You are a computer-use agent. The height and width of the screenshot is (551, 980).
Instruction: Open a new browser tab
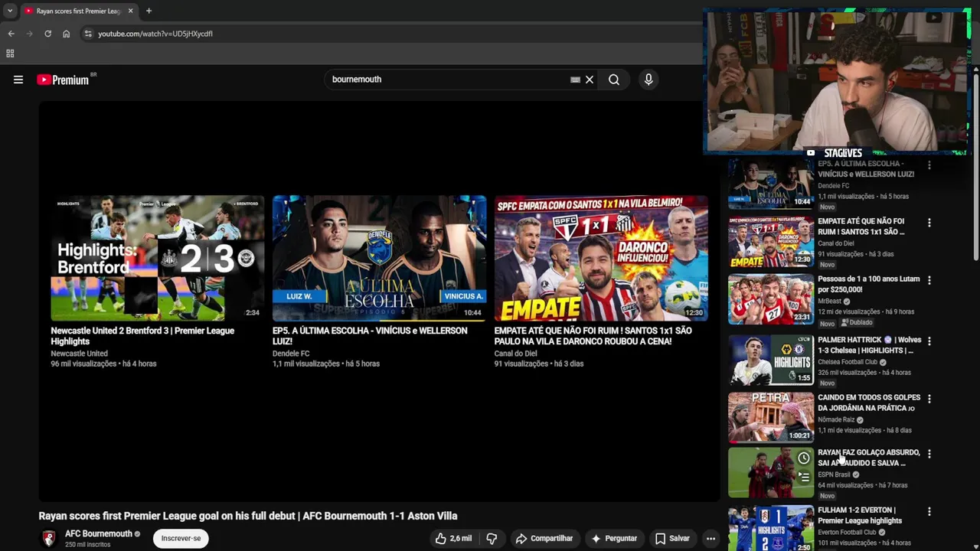149,11
